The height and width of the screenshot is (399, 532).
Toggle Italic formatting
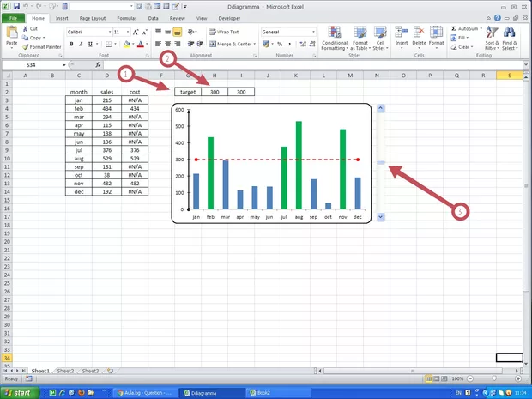pyautogui.click(x=81, y=44)
